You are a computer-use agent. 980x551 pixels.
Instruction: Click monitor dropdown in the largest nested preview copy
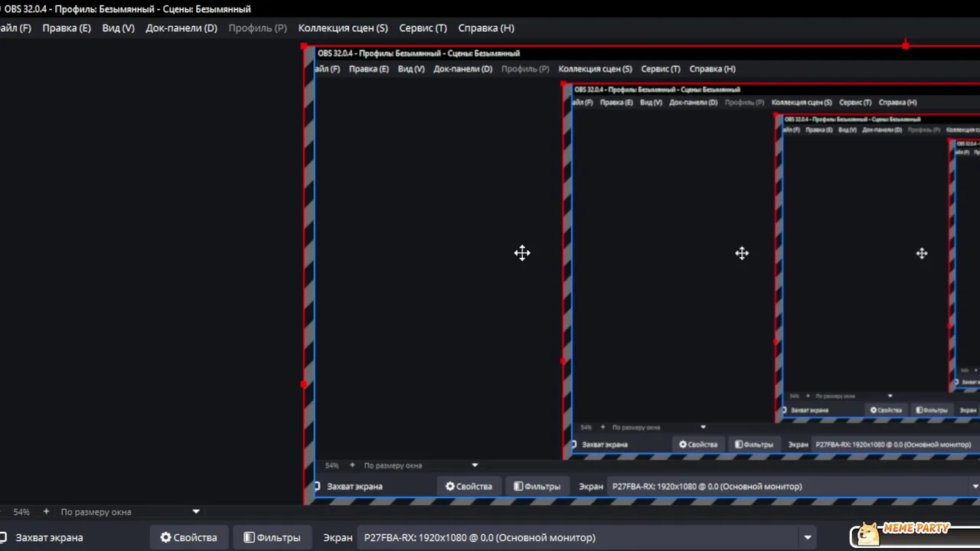click(x=793, y=486)
